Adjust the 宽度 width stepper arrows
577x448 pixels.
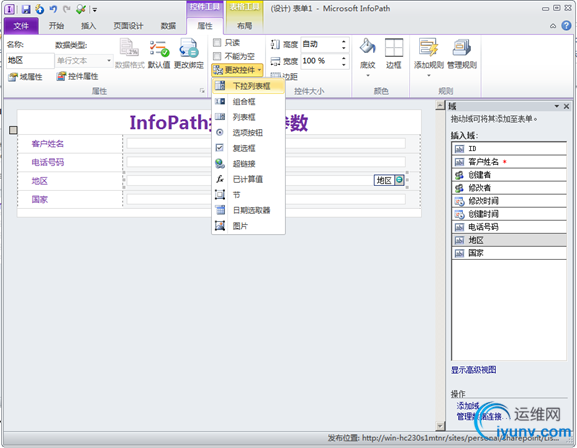click(x=344, y=61)
